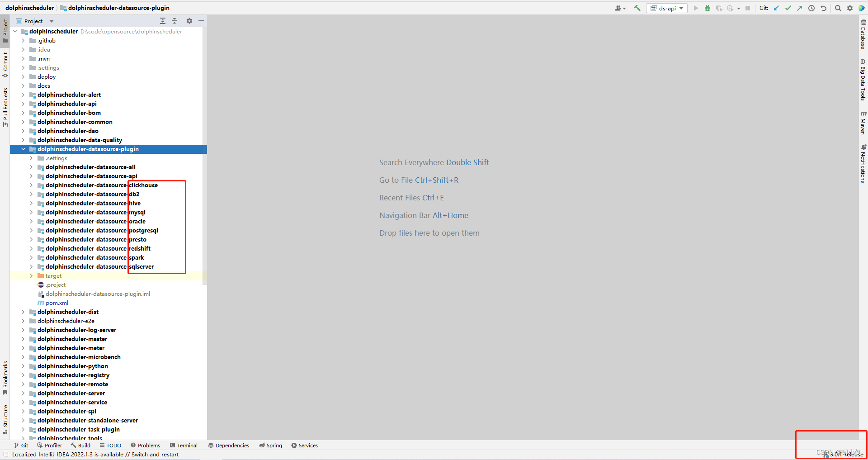This screenshot has height=460, width=868.
Task: Open the Pull Requests side tab
Action: tap(5, 107)
